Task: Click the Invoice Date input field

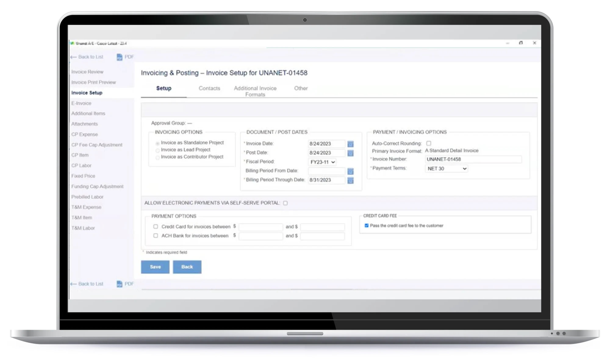Action: (326, 144)
